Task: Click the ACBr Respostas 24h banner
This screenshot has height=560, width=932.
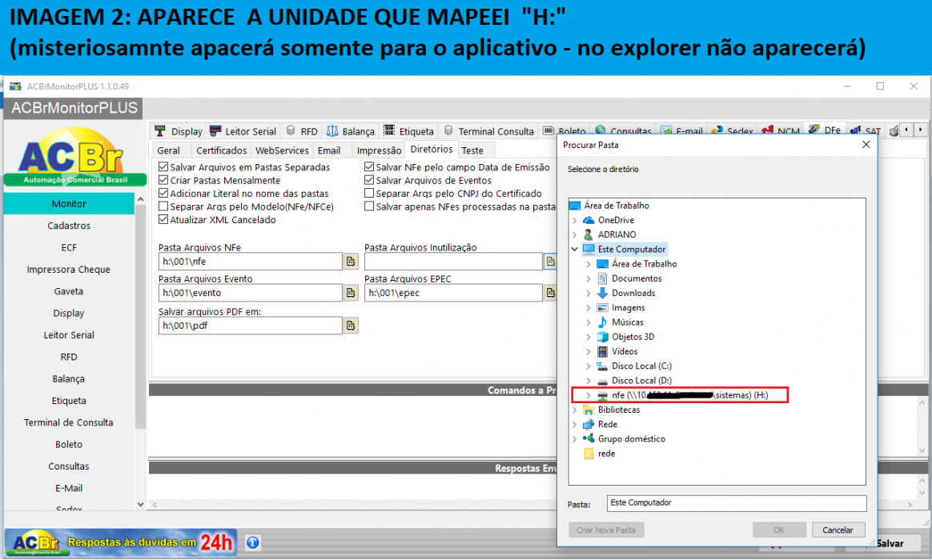Action: 121,542
